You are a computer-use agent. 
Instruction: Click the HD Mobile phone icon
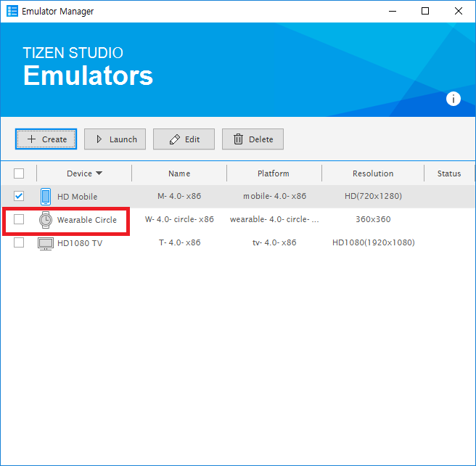tap(46, 197)
